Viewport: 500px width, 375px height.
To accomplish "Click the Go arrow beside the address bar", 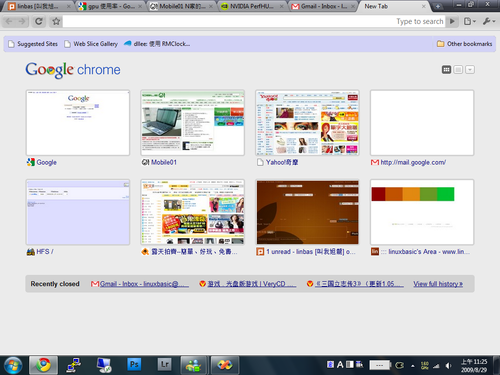I will 452,22.
